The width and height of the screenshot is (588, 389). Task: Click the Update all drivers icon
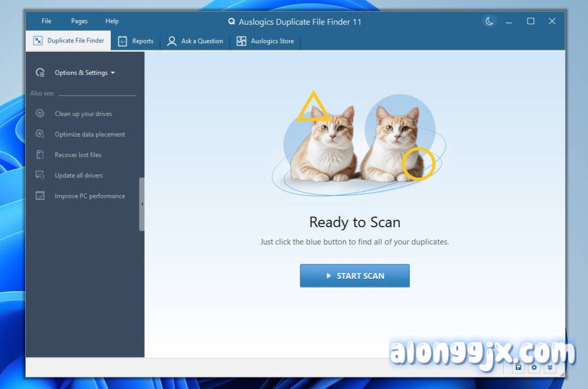coord(40,176)
